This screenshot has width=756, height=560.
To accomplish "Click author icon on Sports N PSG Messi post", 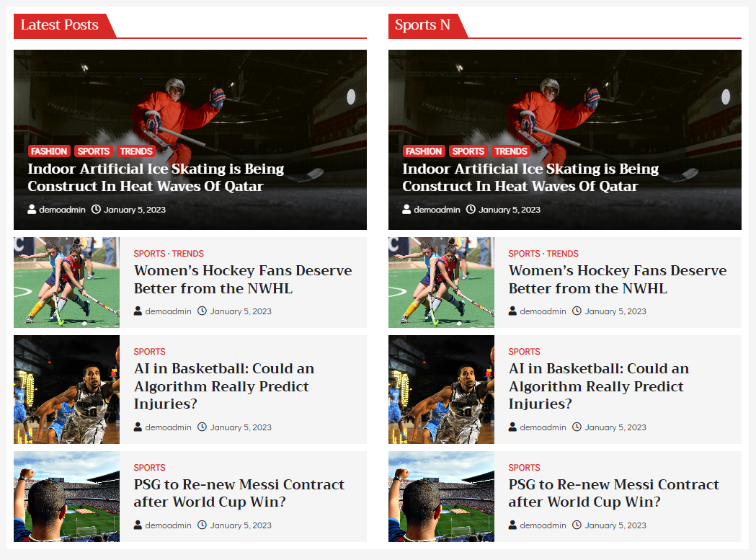I will coord(512,525).
